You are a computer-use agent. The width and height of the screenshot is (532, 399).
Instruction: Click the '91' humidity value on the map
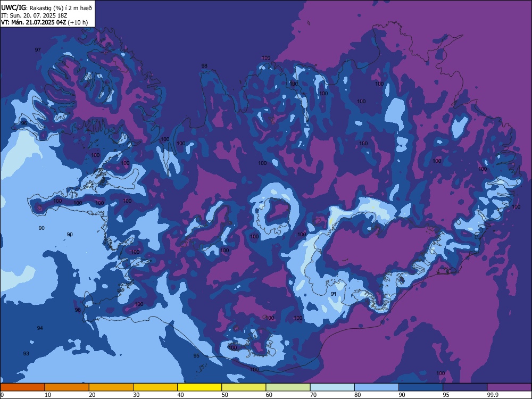(333, 294)
